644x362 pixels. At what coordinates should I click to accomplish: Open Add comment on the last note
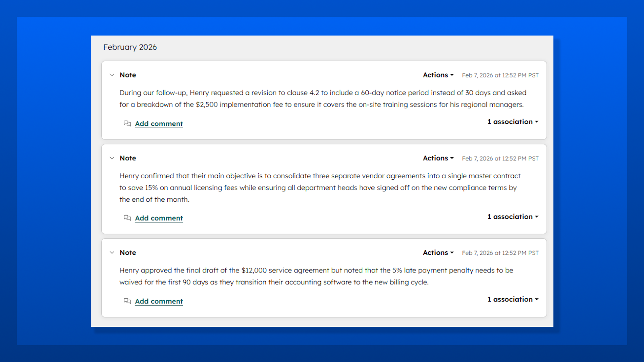(159, 301)
